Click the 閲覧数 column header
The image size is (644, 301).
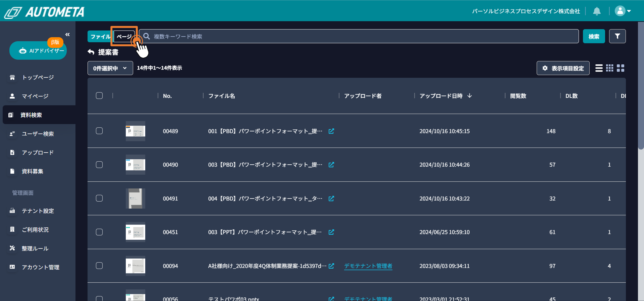(x=518, y=96)
